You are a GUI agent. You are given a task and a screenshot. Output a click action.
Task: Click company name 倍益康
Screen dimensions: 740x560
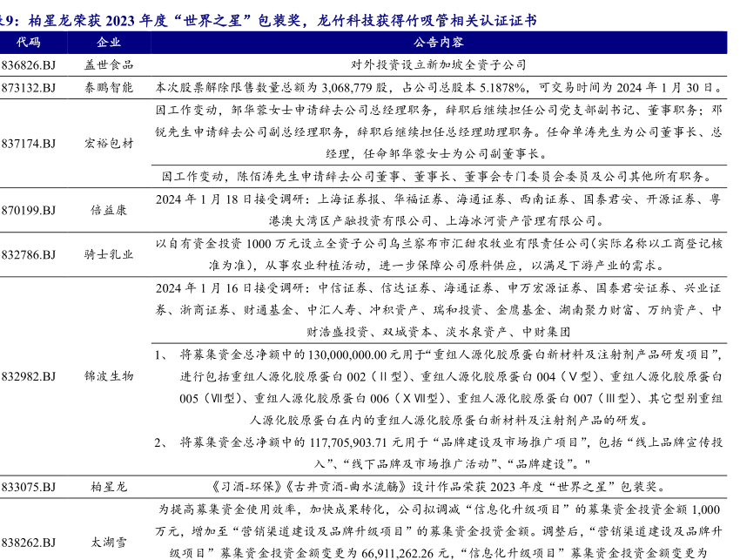[109, 210]
